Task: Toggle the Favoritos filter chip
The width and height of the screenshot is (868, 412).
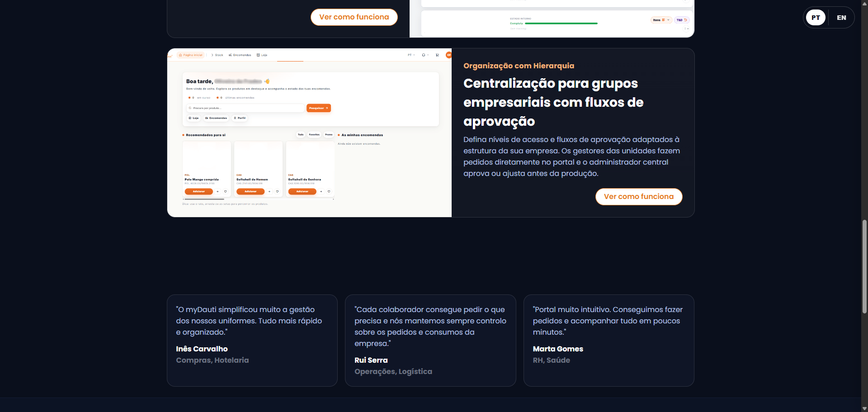Action: click(314, 135)
